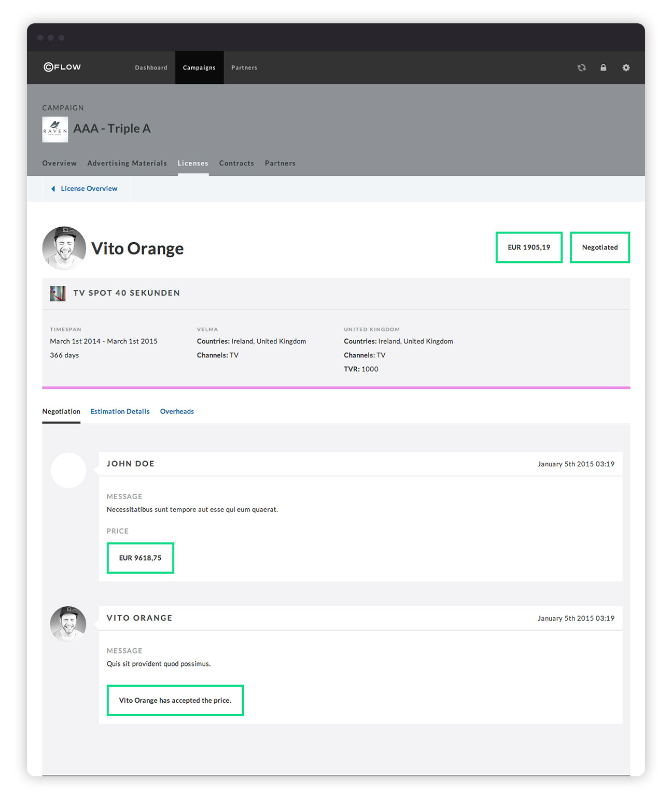The height and width of the screenshot is (807, 672).
Task: Click the EUR 9618,75 price box
Action: click(140, 558)
